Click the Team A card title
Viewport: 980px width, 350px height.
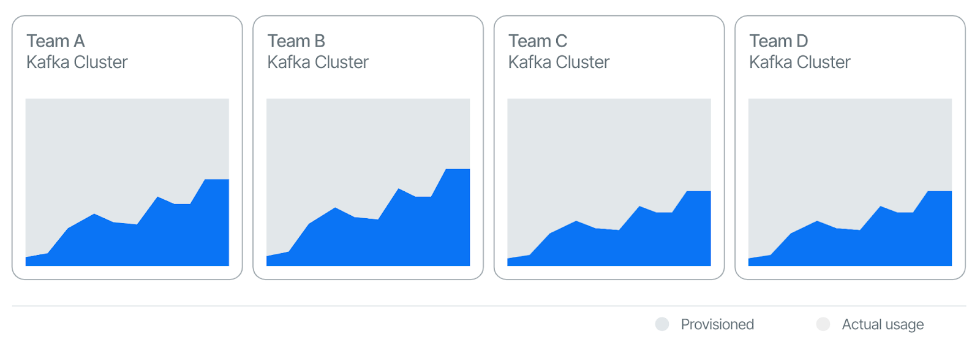tap(56, 41)
